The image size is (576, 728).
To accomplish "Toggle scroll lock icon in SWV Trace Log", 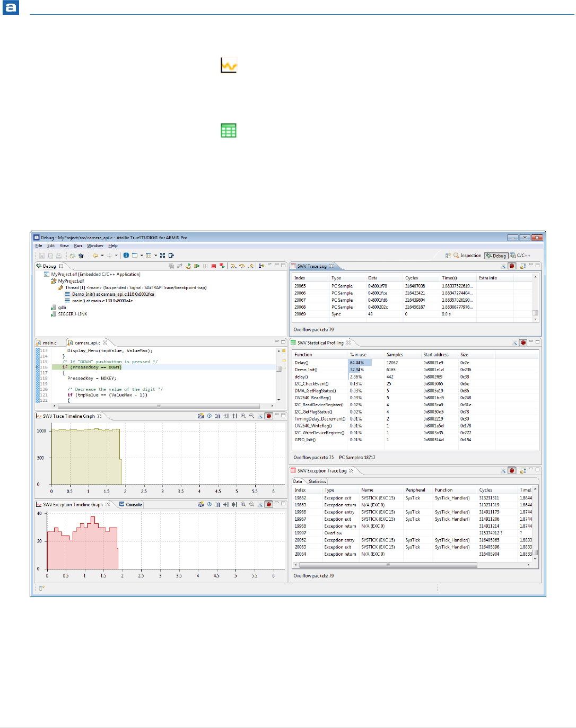I will point(523,266).
